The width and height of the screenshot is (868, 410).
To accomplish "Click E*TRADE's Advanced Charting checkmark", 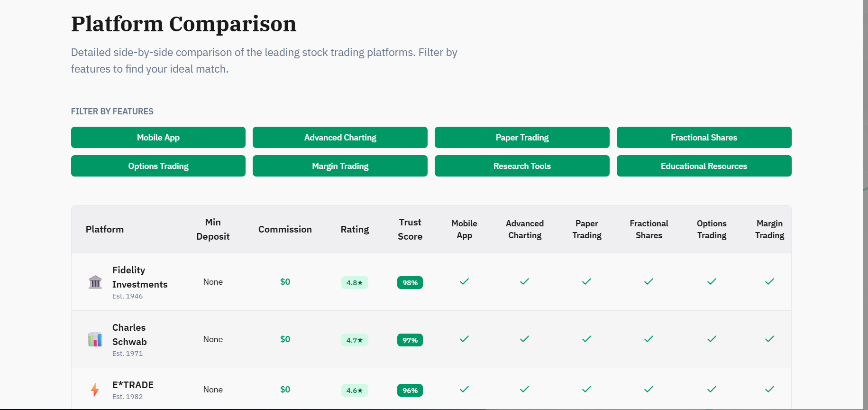I will 524,389.
